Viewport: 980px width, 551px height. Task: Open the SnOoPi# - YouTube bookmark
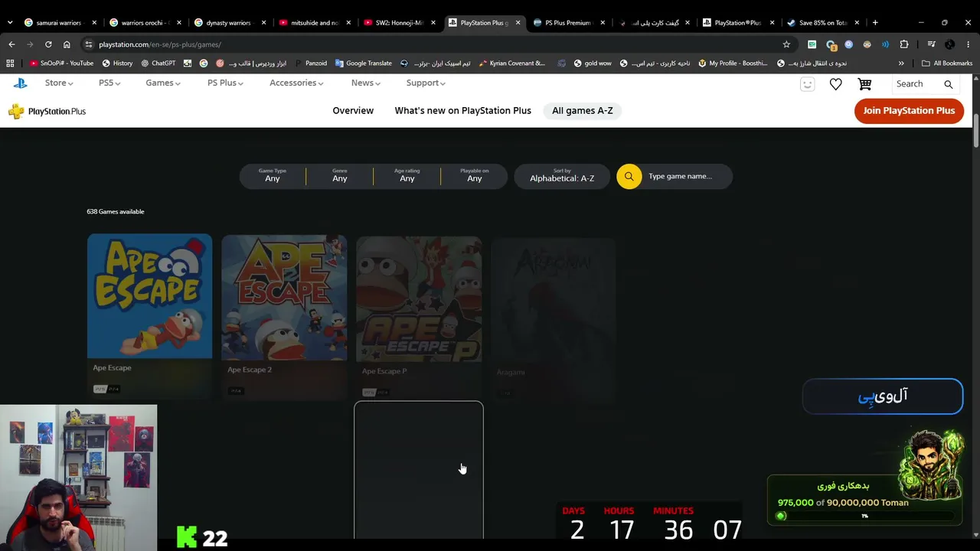[x=61, y=64]
